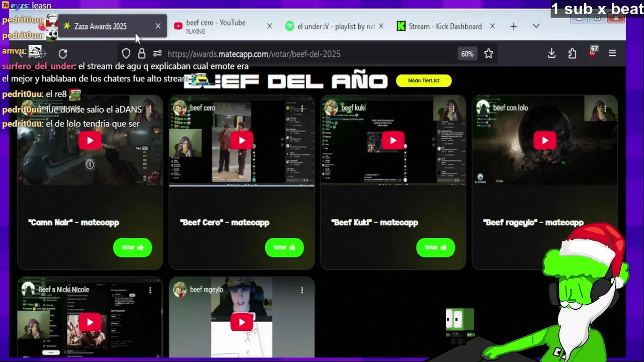Play the beef con lolo video

544,141
